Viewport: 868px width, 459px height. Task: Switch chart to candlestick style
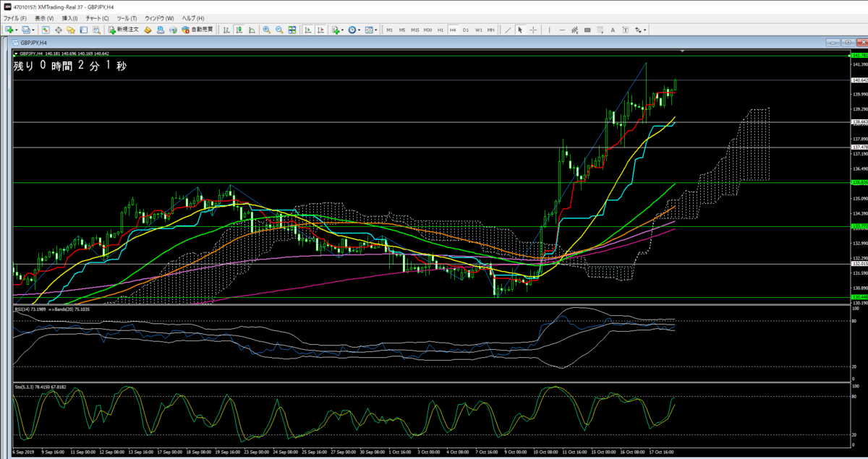(239, 30)
